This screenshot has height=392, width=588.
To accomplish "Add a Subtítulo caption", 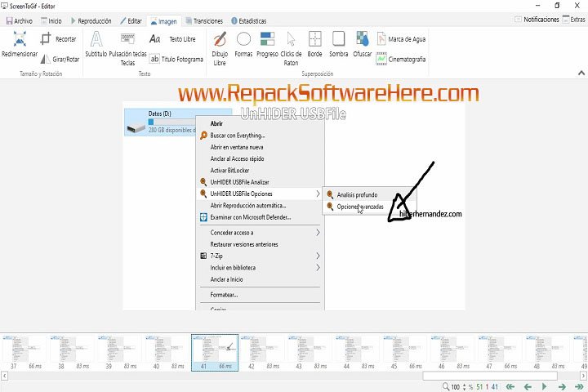I will [x=96, y=44].
